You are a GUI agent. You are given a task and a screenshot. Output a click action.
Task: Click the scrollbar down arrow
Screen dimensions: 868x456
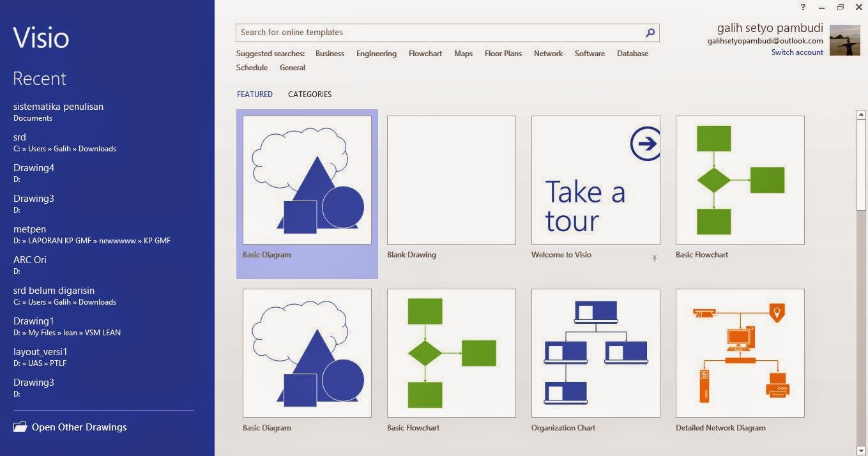tap(861, 450)
